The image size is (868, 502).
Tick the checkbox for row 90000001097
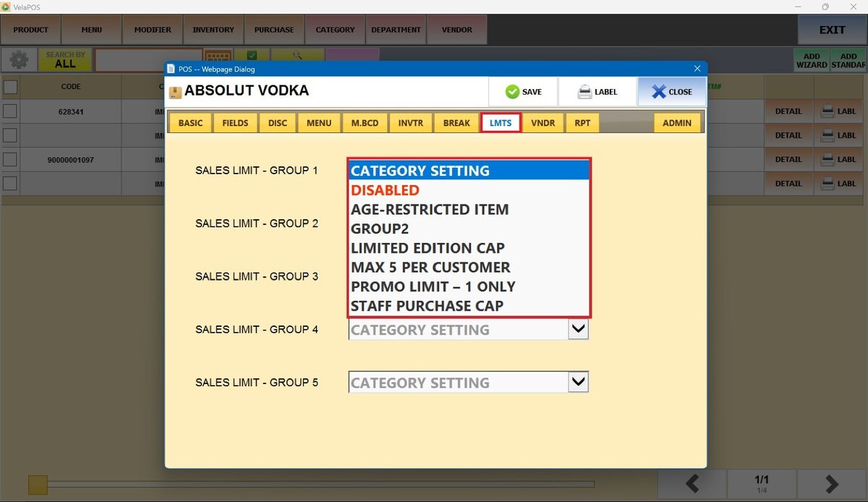[10, 159]
